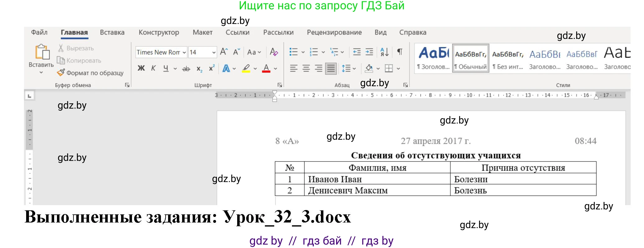Click the Copy (Копировать) icon
The image size is (644, 248).
click(x=61, y=60)
